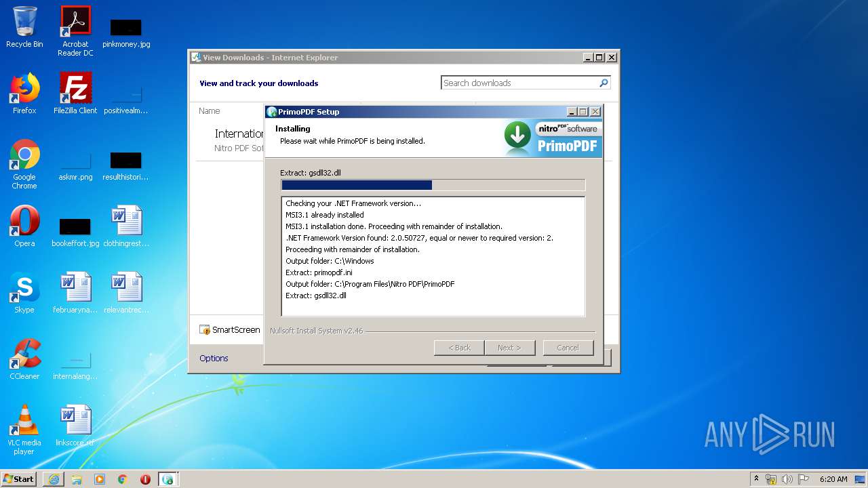This screenshot has height=488, width=868.
Task: Open the volume tray icon
Action: pyautogui.click(x=787, y=479)
